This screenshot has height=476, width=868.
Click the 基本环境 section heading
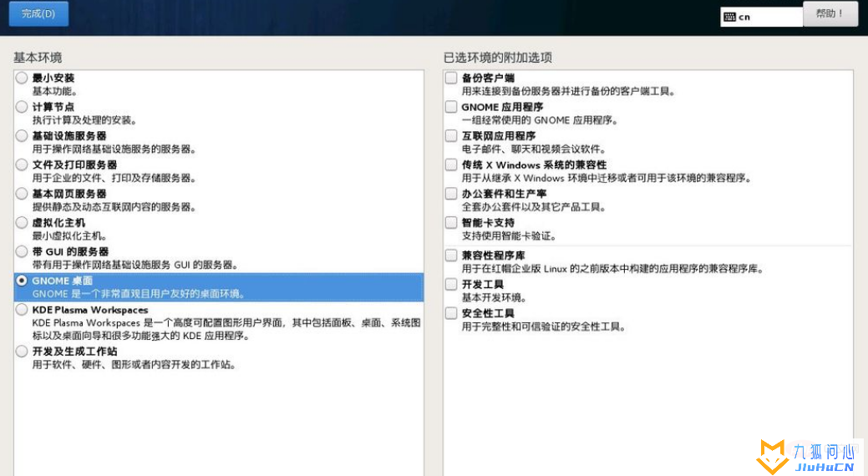pos(38,58)
